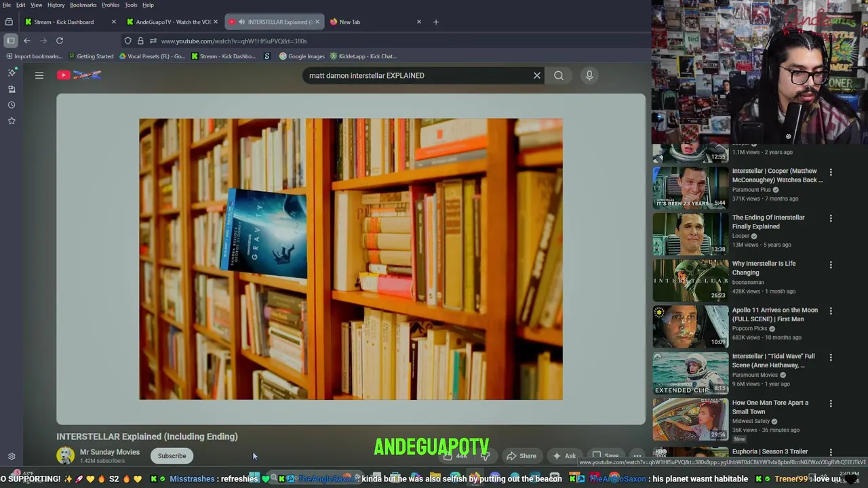This screenshot has width=868, height=488.
Task: Open sidebar settings gear icon
Action: tap(12, 456)
